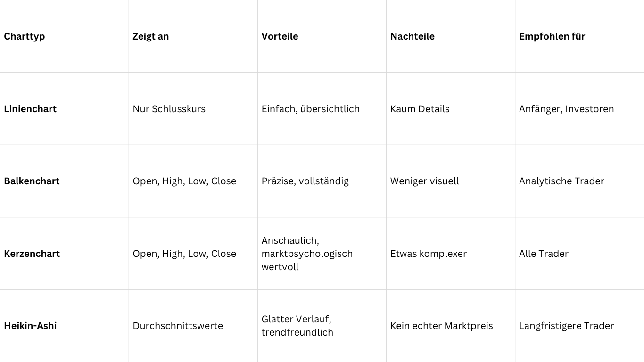This screenshot has height=362, width=644.
Task: Select the Nachteile header cell
Action: coord(413,36)
